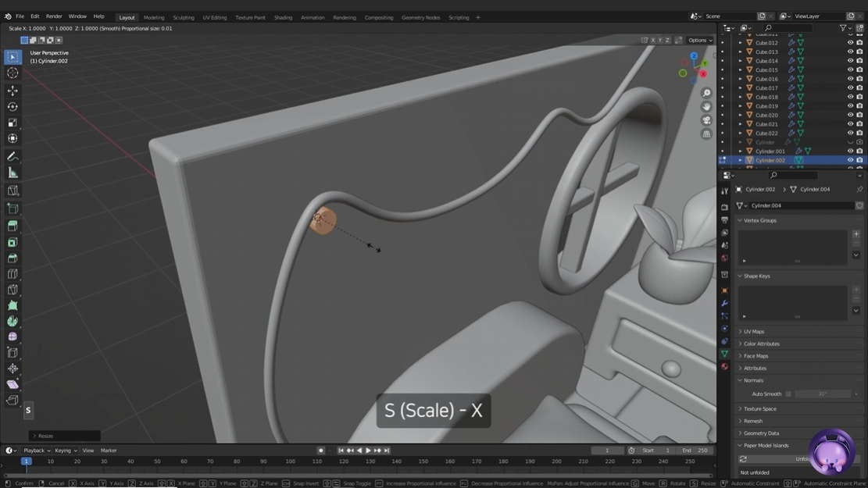
Task: Switch to the Geometry Nodes workspace tab
Action: 420,18
